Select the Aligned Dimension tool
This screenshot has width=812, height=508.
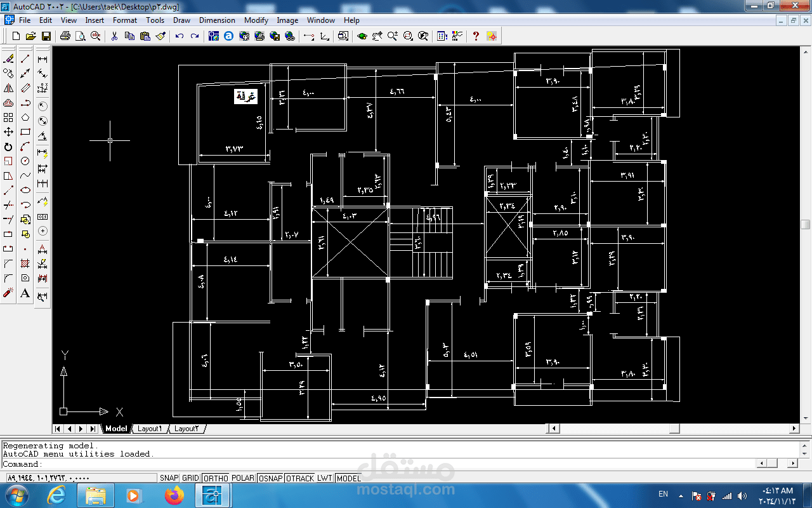43,74
